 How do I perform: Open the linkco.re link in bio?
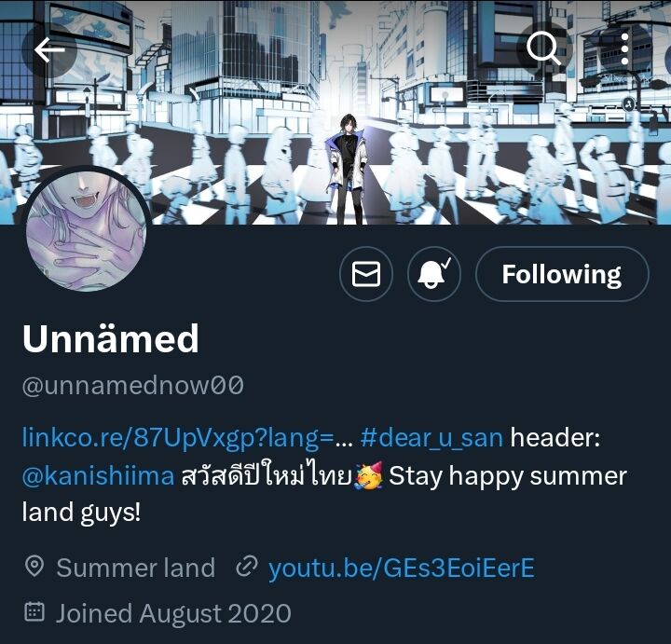[x=187, y=438]
